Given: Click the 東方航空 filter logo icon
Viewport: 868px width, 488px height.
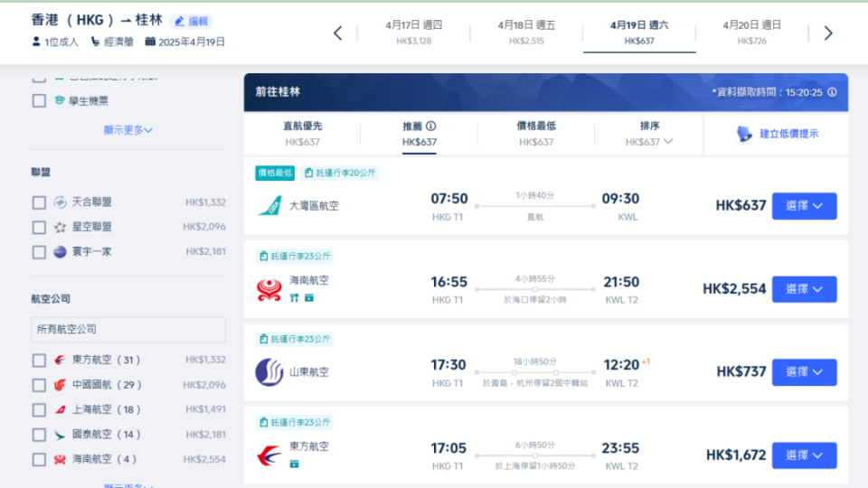Looking at the screenshot, I should tap(60, 361).
